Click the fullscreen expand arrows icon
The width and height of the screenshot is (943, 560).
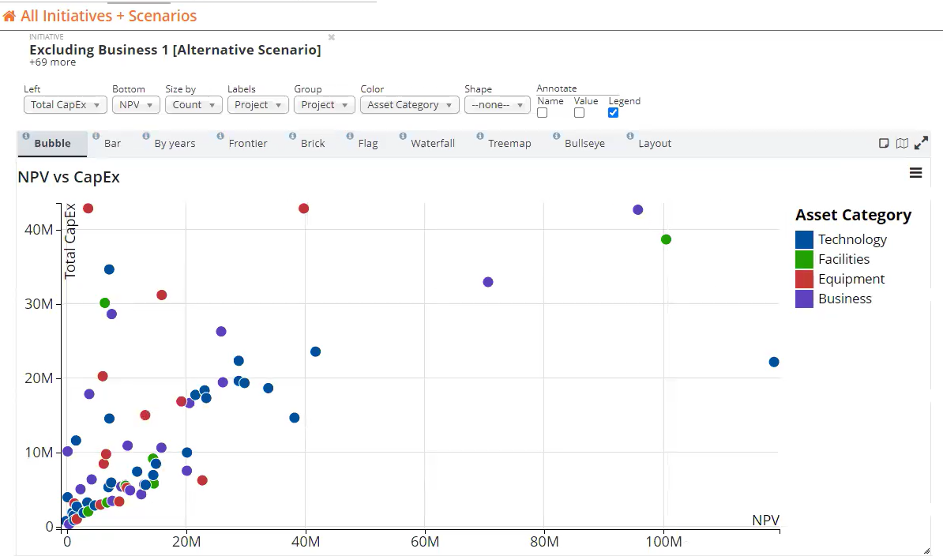click(921, 143)
